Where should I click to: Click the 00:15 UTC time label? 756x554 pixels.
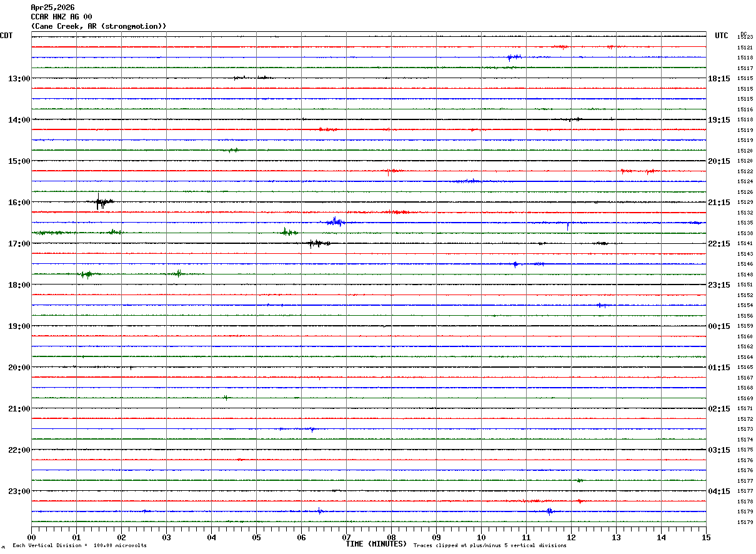(x=719, y=326)
